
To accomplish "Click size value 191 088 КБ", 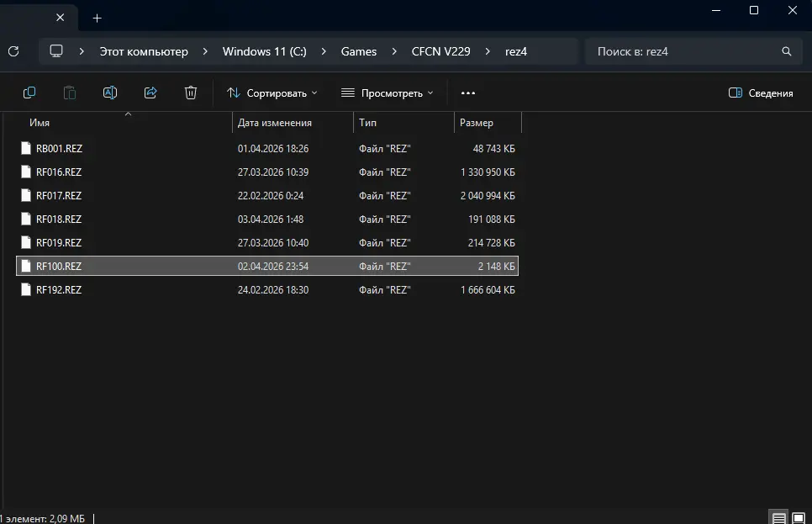I will (x=492, y=220).
